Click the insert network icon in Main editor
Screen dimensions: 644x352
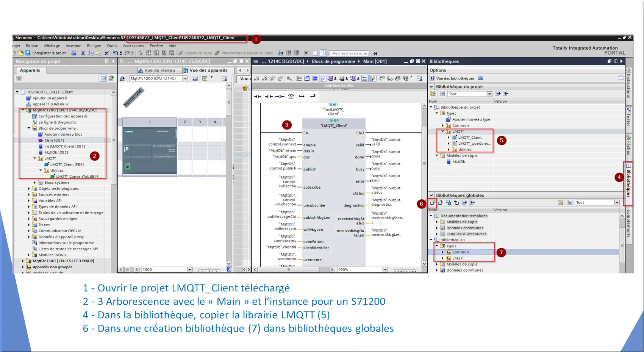256,78
